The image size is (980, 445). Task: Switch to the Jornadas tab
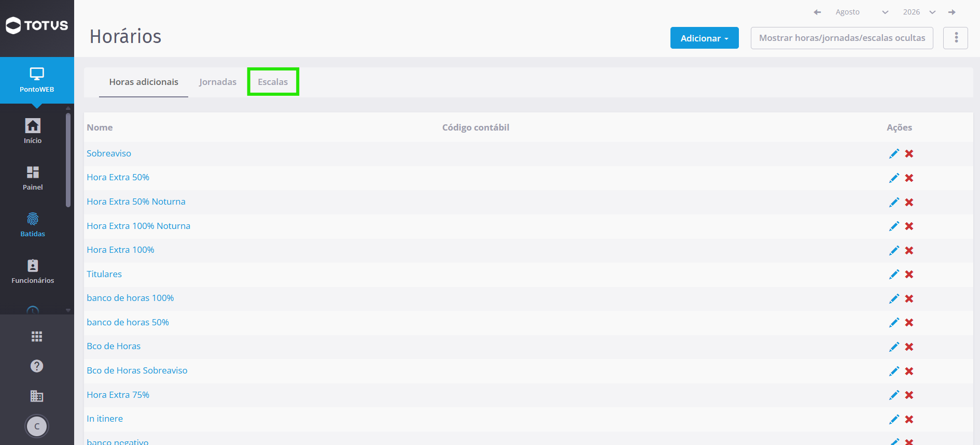218,82
